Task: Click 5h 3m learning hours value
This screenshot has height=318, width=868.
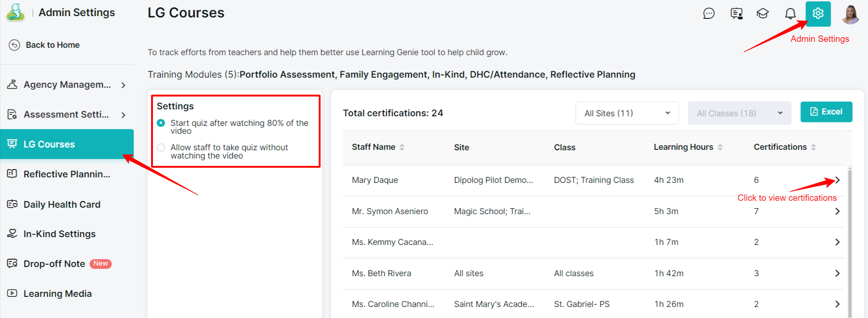Action: (x=666, y=211)
